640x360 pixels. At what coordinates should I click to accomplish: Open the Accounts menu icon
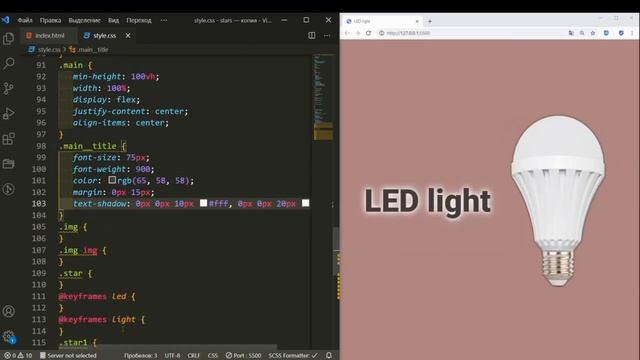point(8,311)
